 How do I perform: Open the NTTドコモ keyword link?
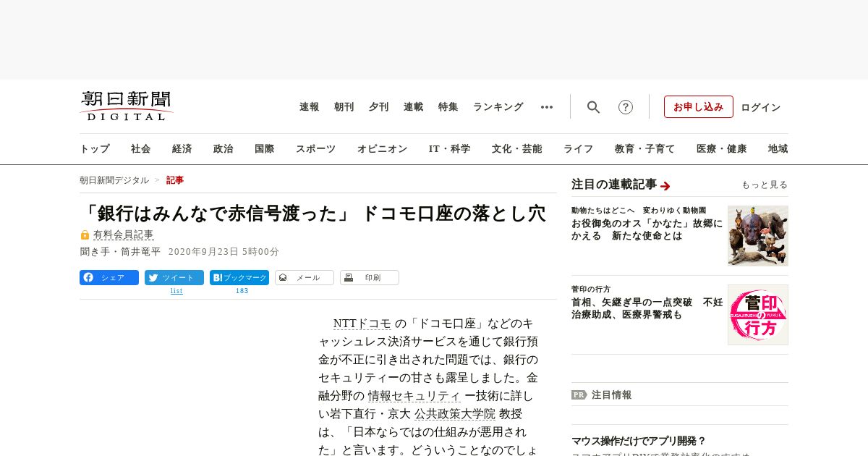[x=362, y=324]
